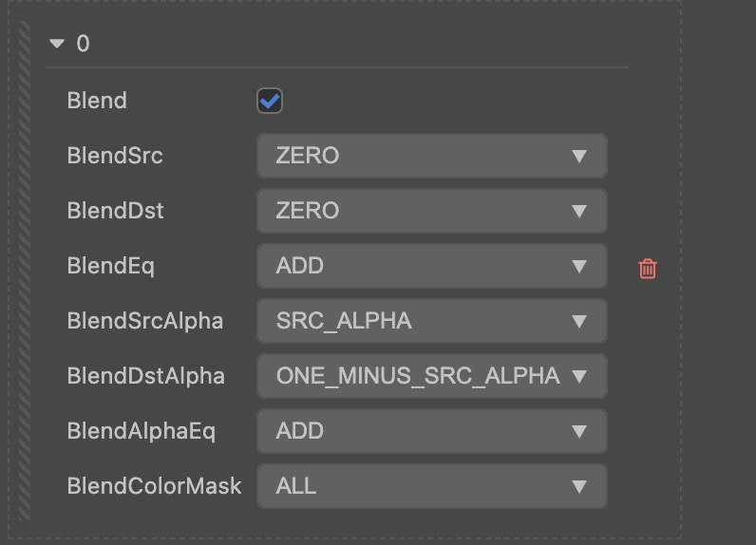Click the BlendEq dropdown arrow
This screenshot has height=545, width=756.
pyautogui.click(x=579, y=267)
